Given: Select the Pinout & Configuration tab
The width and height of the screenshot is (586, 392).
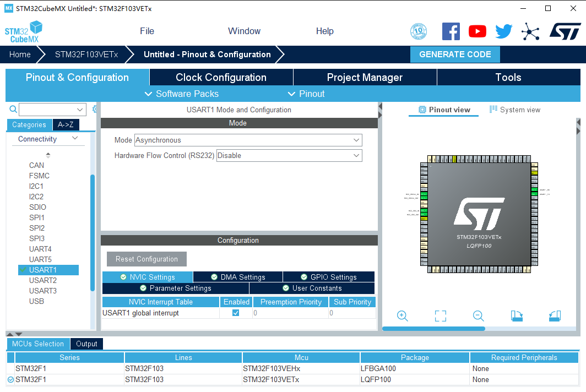Looking at the screenshot, I should (x=77, y=77).
